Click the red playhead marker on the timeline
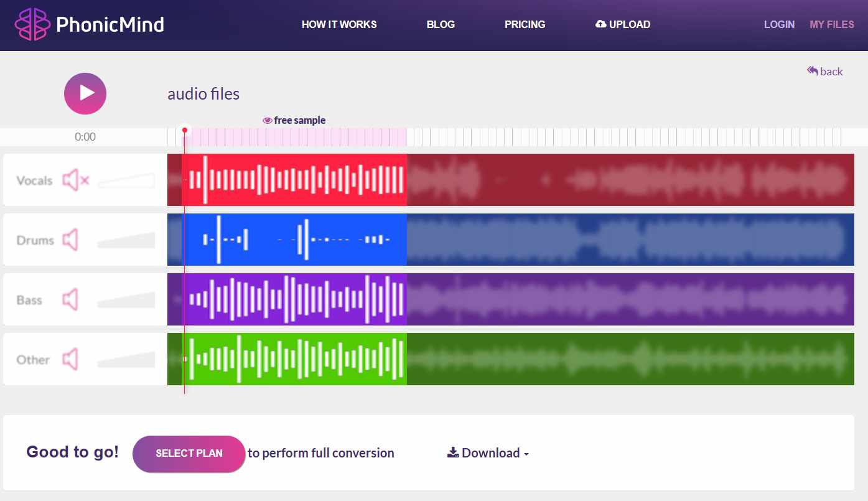 [x=185, y=131]
